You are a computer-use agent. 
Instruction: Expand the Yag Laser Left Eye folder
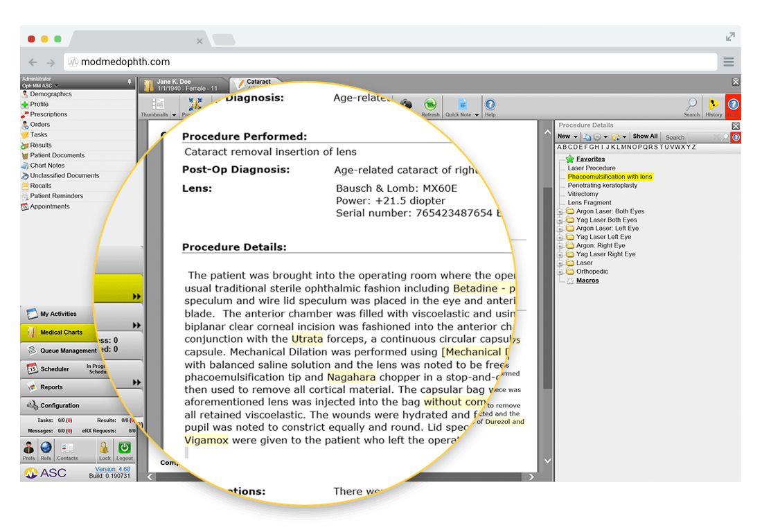click(x=560, y=238)
